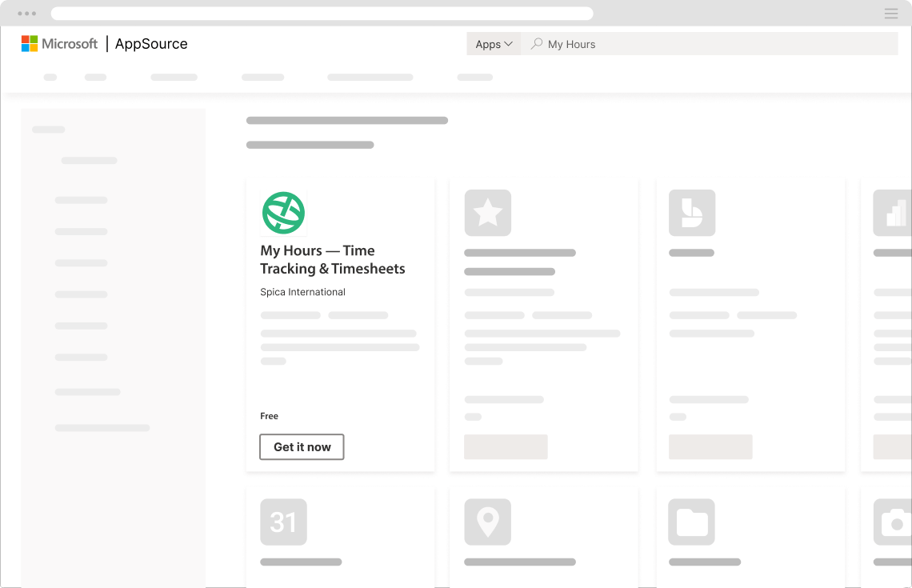Open the AppSource home link
Screen dimensions: 912x588
pos(151,44)
